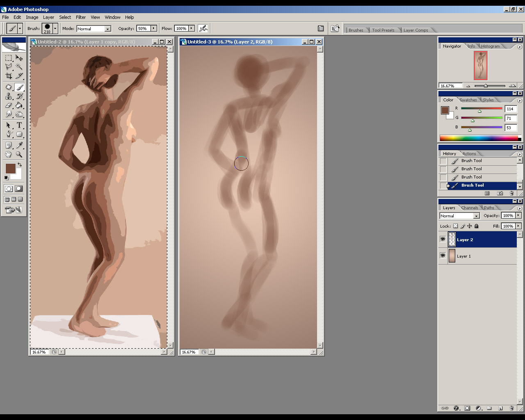Choose the Eraser tool
This screenshot has height=420, width=525.
tap(9, 105)
